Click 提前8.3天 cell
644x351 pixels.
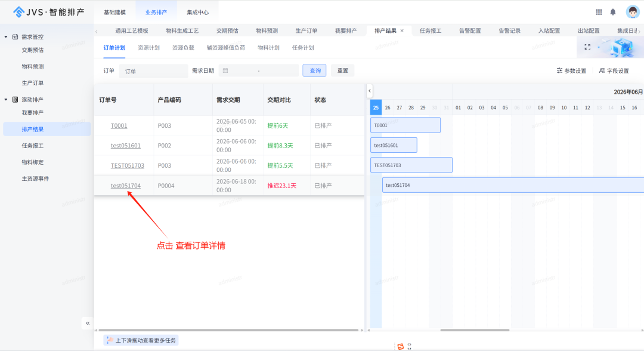[280, 146]
